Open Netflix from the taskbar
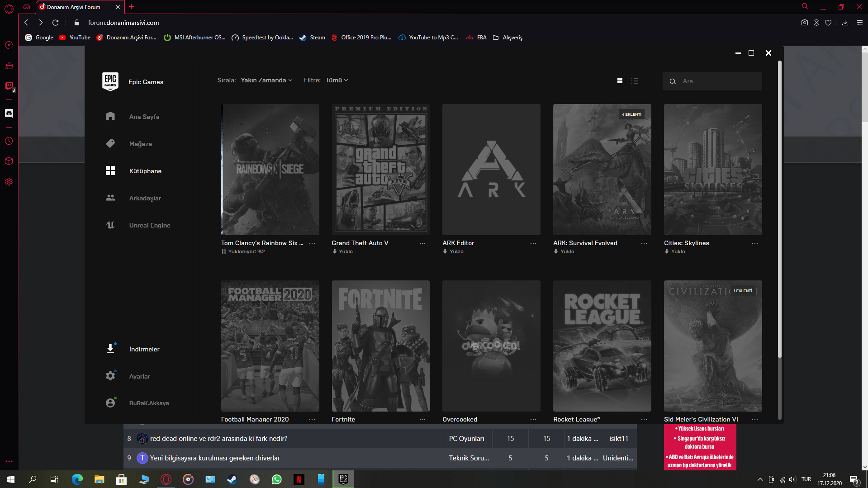The height and width of the screenshot is (488, 868). click(299, 479)
